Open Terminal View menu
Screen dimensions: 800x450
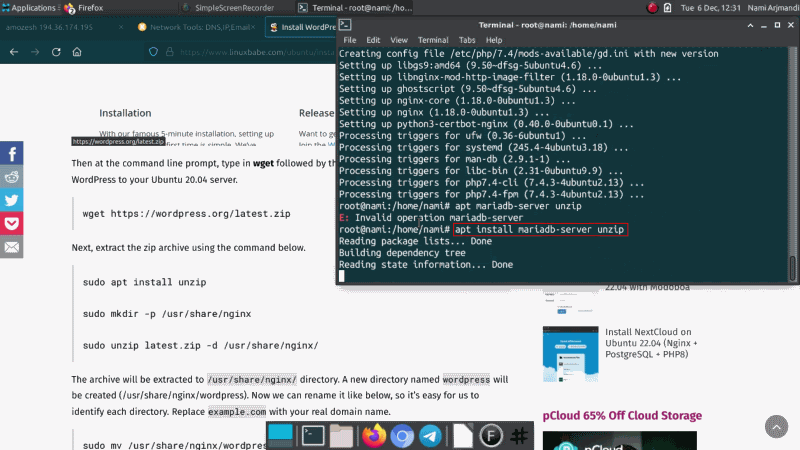coord(399,40)
